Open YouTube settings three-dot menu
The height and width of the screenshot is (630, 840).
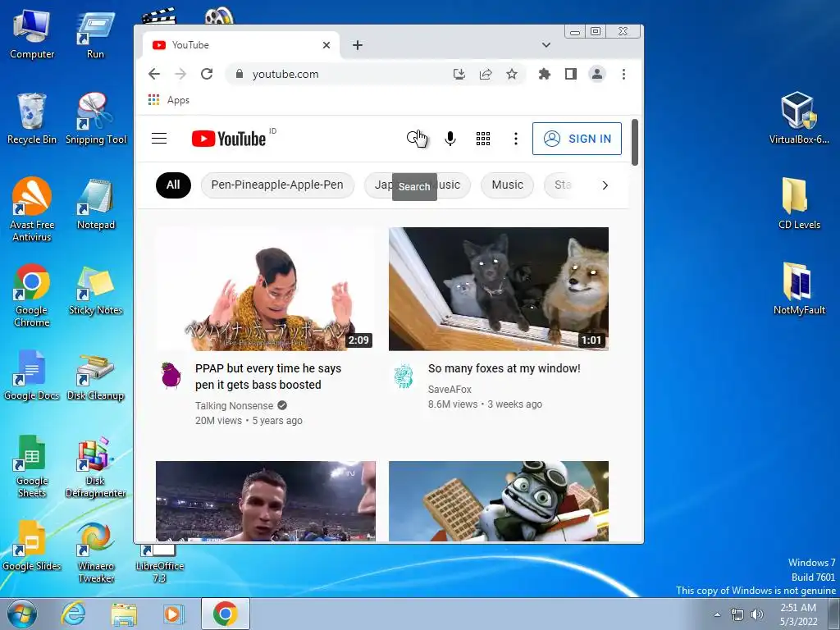(516, 139)
